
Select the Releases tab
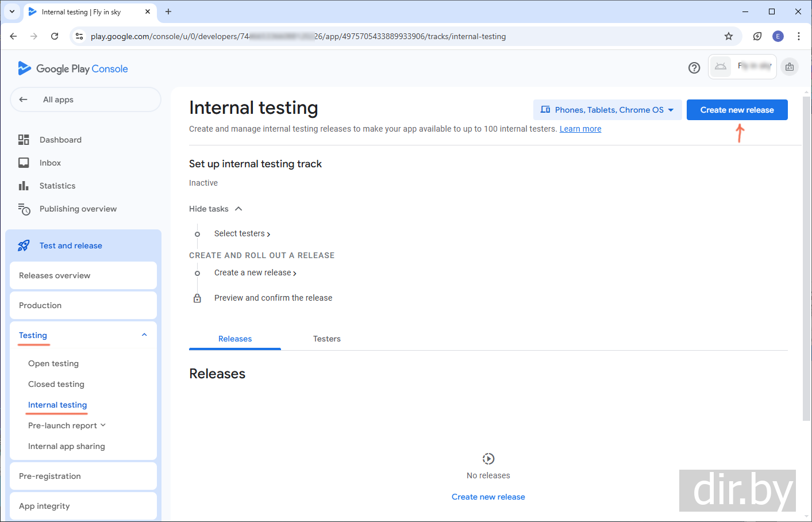pos(235,339)
